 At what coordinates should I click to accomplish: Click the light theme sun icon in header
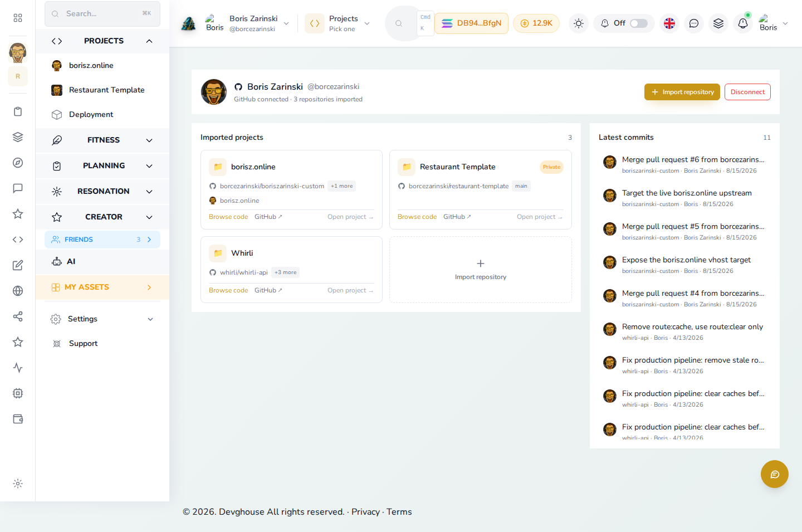[579, 23]
